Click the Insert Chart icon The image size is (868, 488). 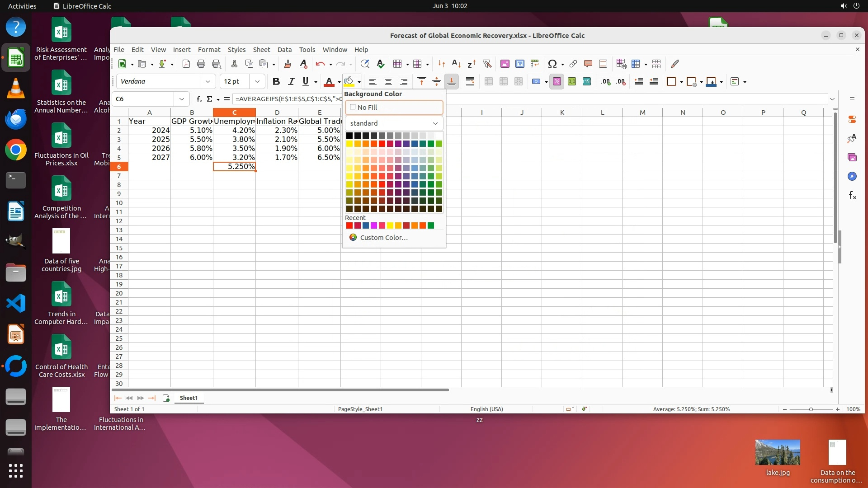(x=520, y=64)
